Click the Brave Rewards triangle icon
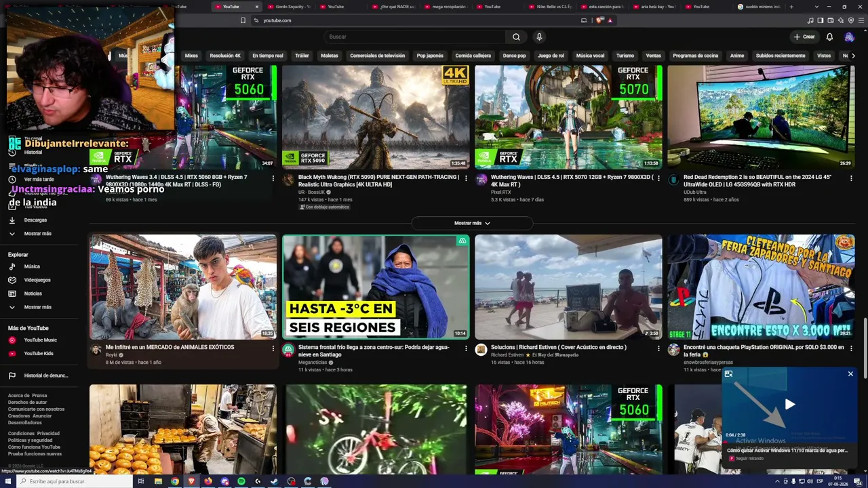868x488 pixels. pyautogui.click(x=610, y=20)
